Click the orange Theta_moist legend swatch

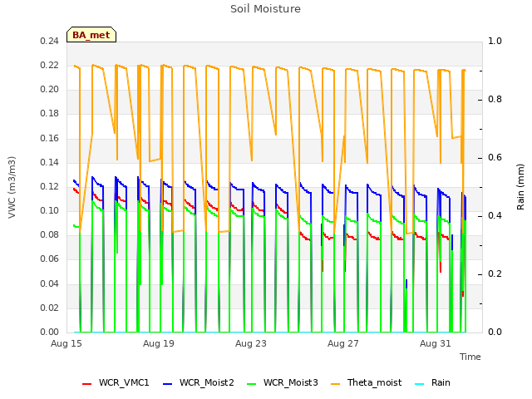coord(335,384)
